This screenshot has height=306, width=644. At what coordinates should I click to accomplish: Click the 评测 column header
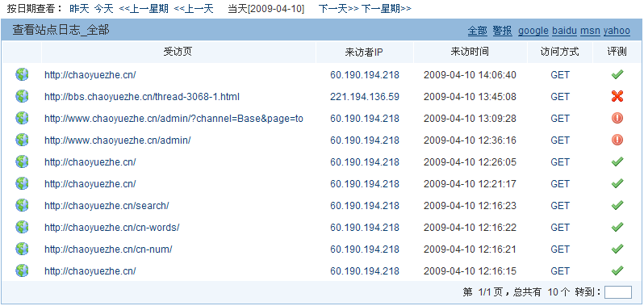[x=617, y=52]
